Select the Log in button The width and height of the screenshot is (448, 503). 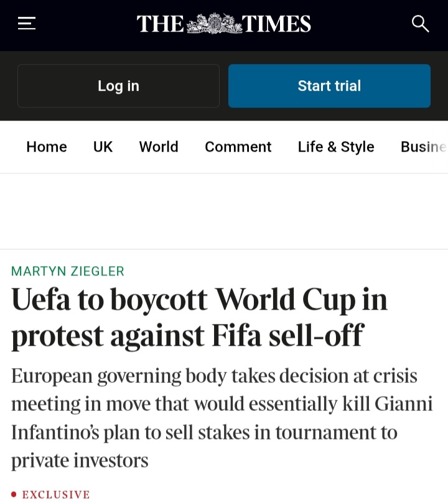point(118,86)
